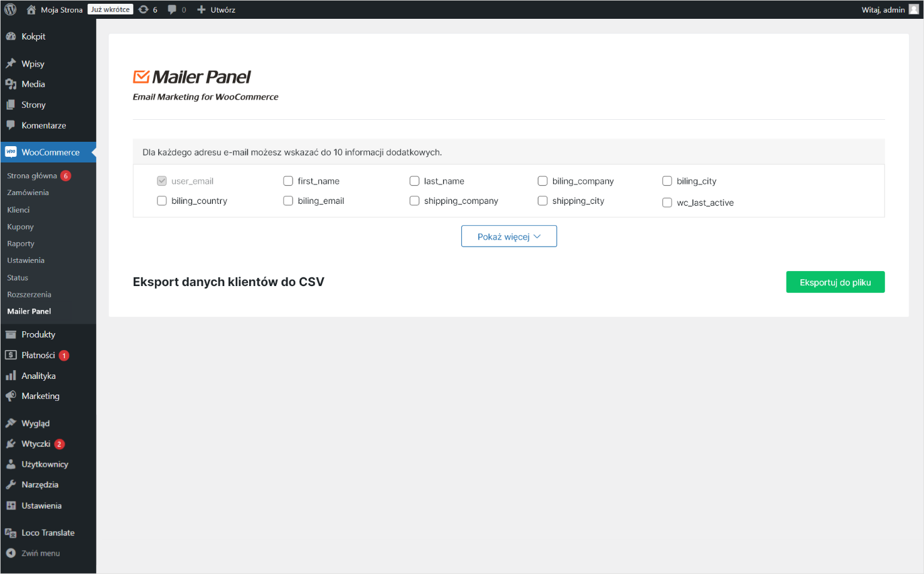Open Kupony in WooCommerce submenu

(20, 226)
